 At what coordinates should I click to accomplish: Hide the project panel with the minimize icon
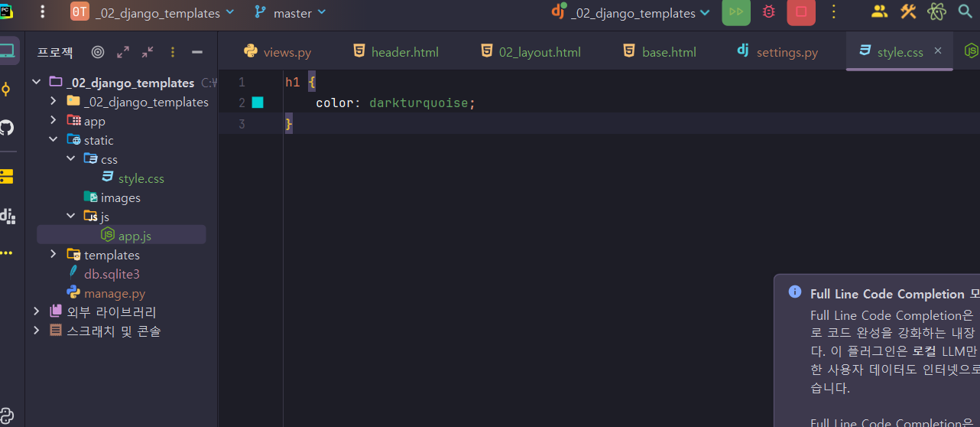(197, 52)
